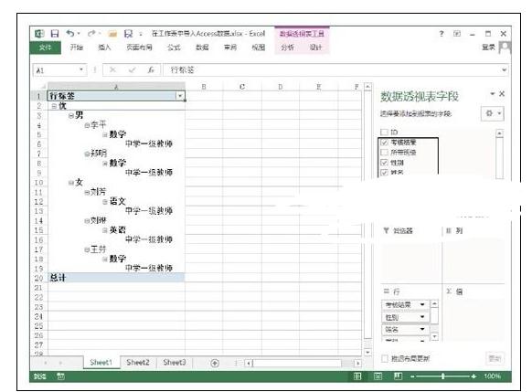Toggle the defer layout update checkbox

pyautogui.click(x=385, y=358)
